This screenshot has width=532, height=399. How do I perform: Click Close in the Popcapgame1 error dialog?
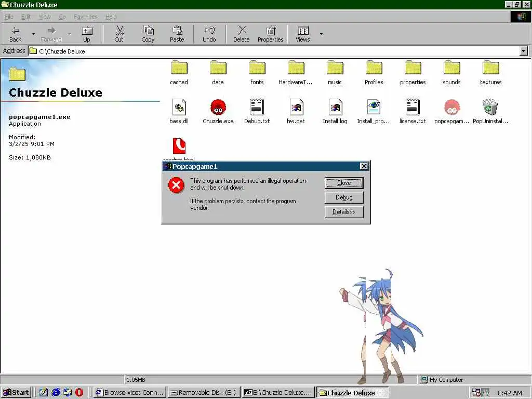(x=344, y=183)
